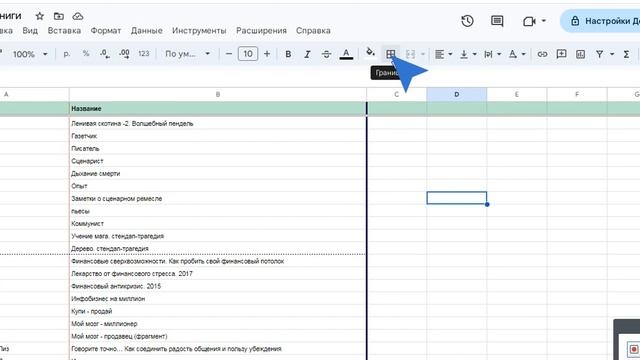Select column F header
Screen dimensions: 640x360
point(577,94)
